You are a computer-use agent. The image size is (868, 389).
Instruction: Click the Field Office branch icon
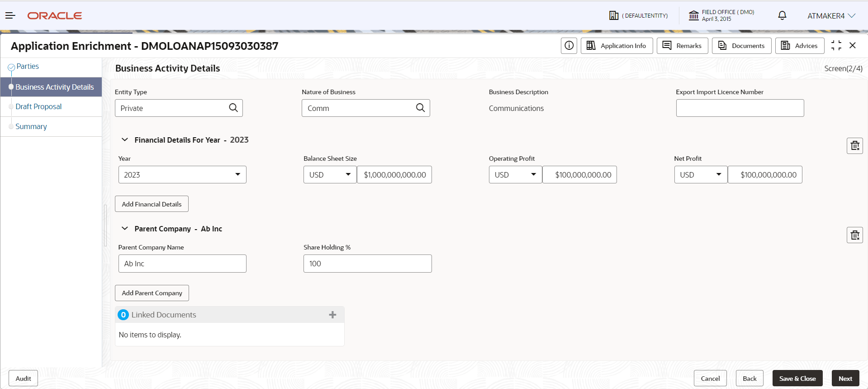point(693,16)
